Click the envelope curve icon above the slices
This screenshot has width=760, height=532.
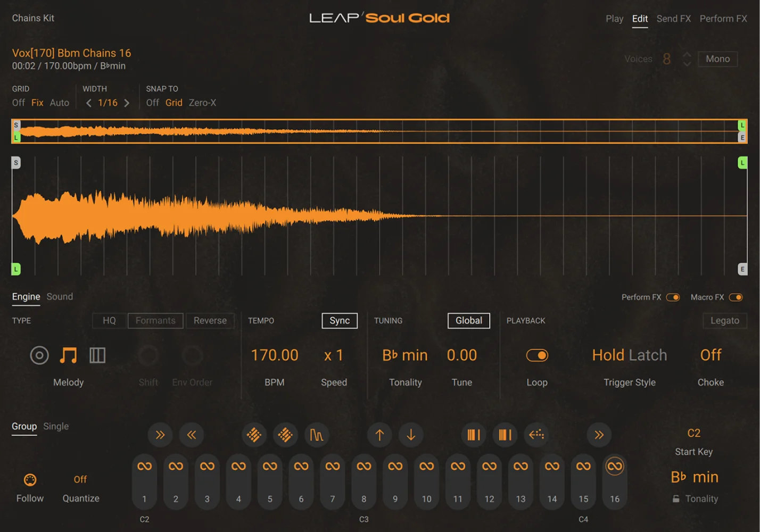point(317,435)
